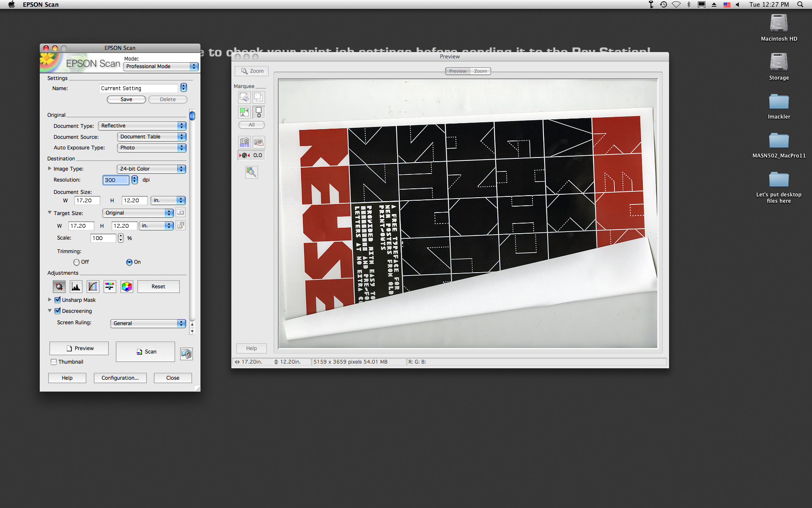The height and width of the screenshot is (508, 812).
Task: Click the Densitometer magnifier icon
Action: 252,172
